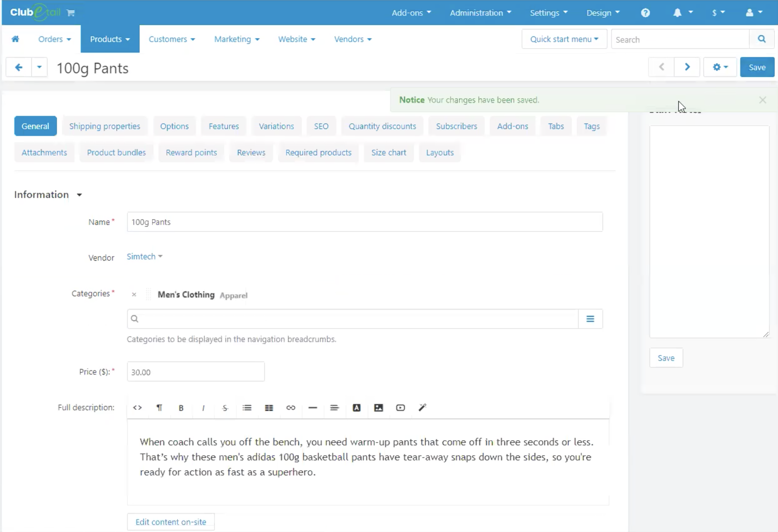Image resolution: width=778 pixels, height=532 pixels.
Task: Click the top Search input box
Action: [680, 39]
